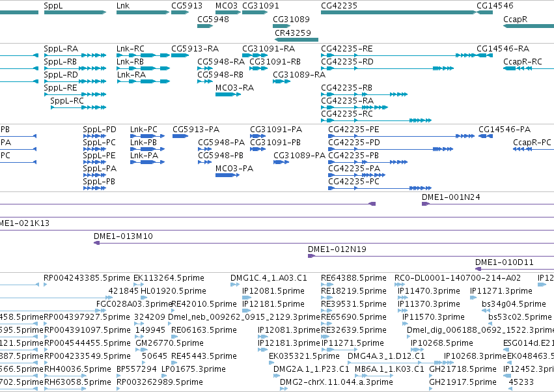Click transcript CG42235-RA
This screenshot has width=554, height=392.
click(354, 107)
